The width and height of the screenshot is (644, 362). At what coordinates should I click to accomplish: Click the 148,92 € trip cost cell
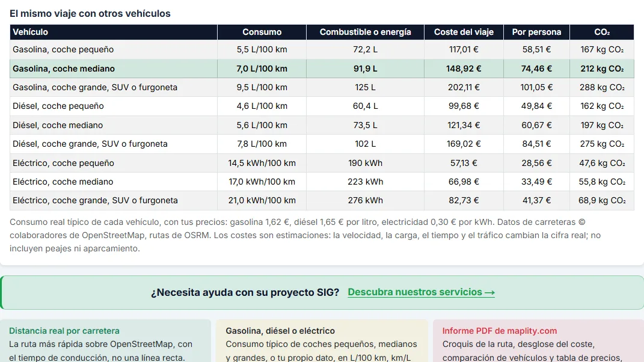[x=464, y=69]
